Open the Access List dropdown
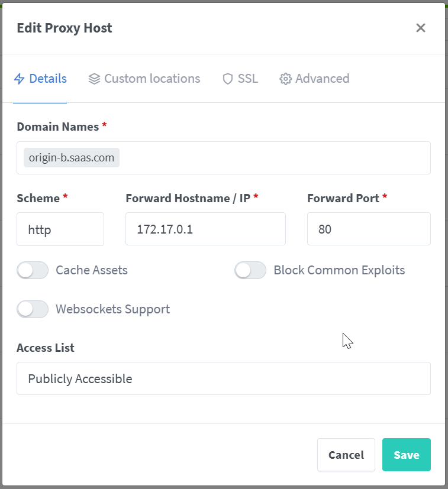The height and width of the screenshot is (489, 448). tap(223, 378)
